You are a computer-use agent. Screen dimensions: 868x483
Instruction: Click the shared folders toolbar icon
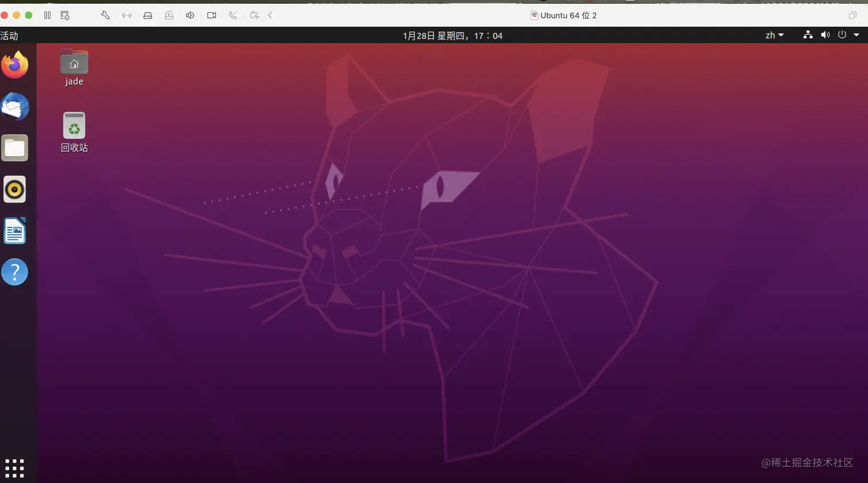pyautogui.click(x=254, y=16)
